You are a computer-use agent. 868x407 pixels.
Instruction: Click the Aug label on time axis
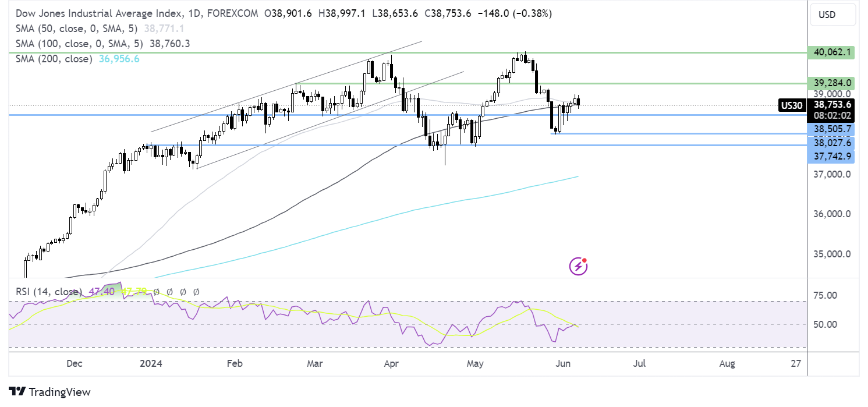(x=727, y=363)
